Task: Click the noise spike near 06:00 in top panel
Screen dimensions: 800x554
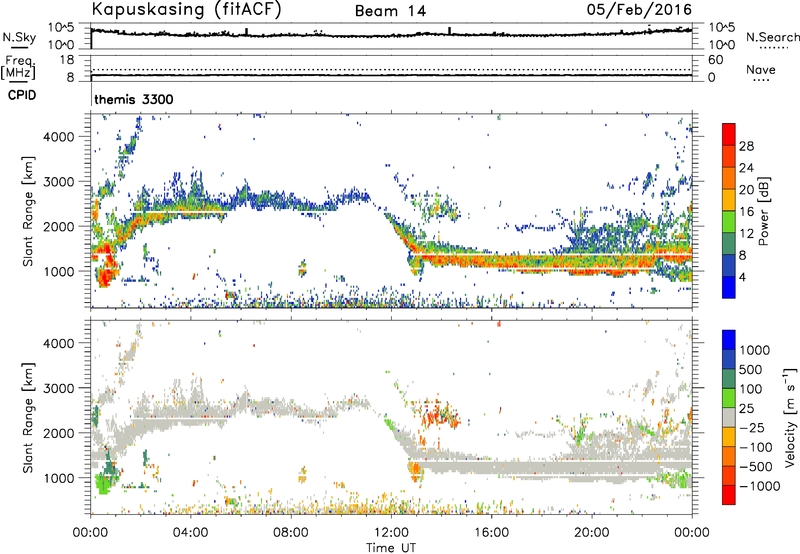Action: 247,32
